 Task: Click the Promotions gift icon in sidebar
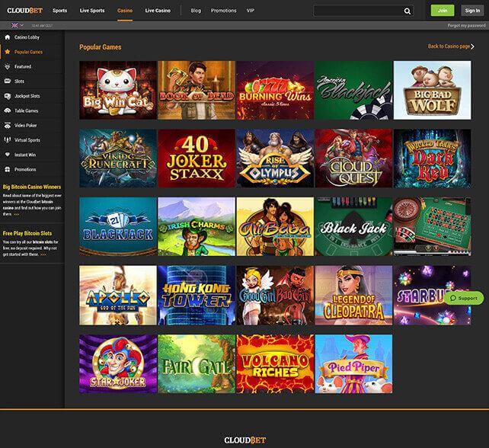(8, 169)
